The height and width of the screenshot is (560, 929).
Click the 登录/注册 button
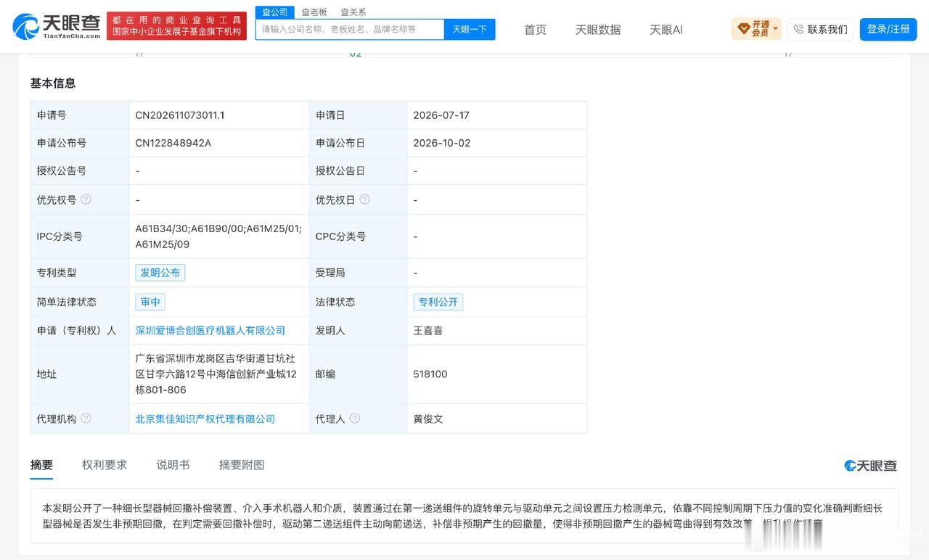coord(888,30)
